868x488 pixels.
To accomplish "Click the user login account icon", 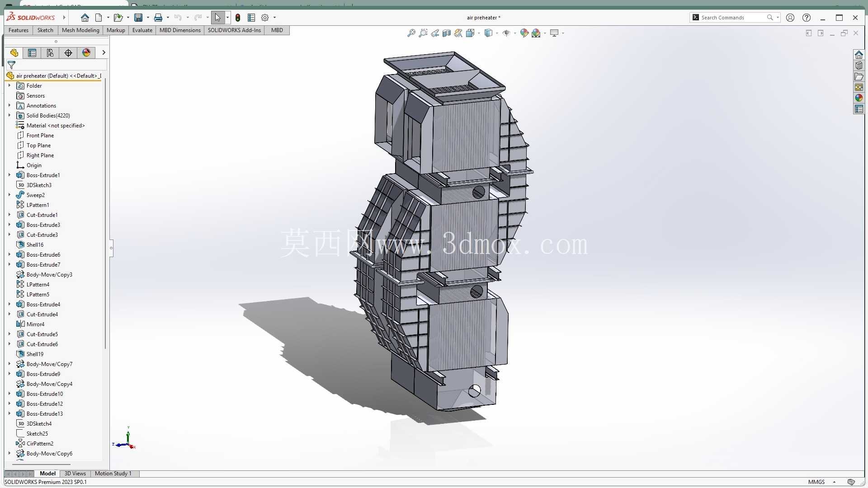I will pyautogui.click(x=790, y=18).
